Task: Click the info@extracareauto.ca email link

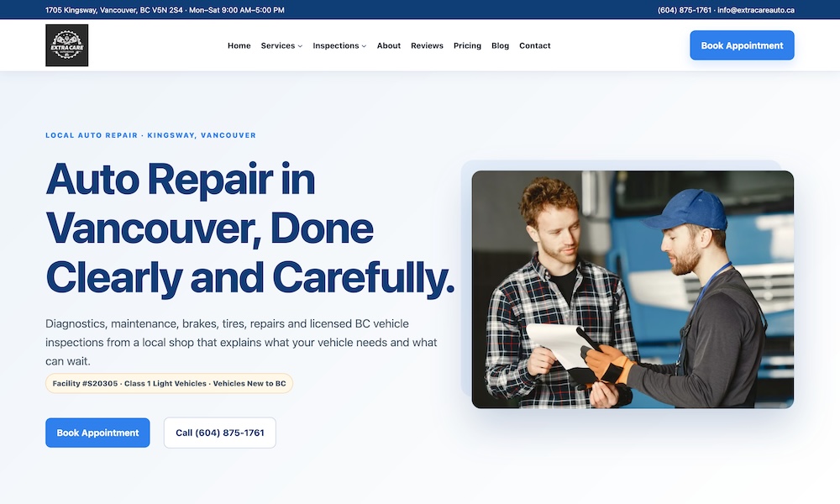Action: click(x=756, y=10)
